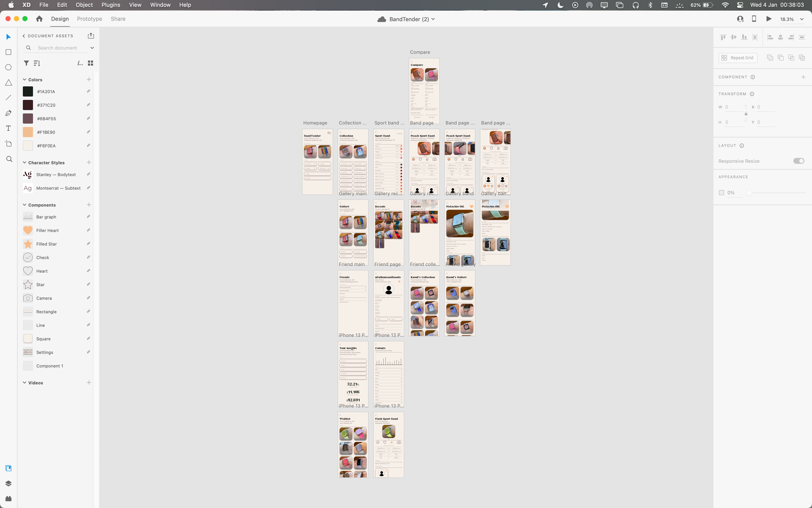
Task: Select the Pen tool
Action: 9,113
